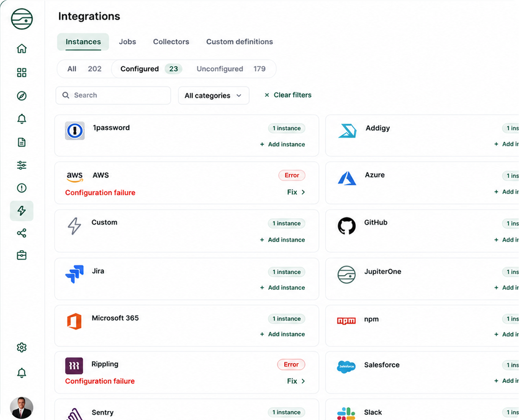Add instance for Custom integration

click(x=283, y=240)
